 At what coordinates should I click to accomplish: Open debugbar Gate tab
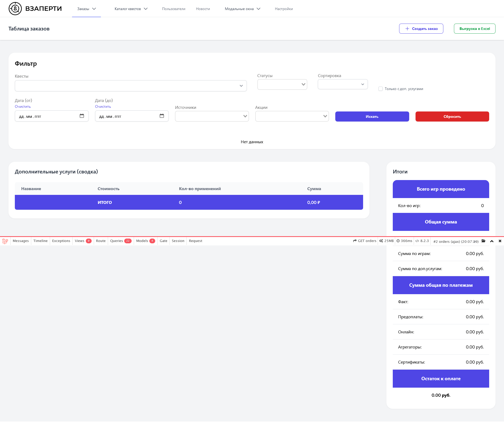click(x=163, y=241)
